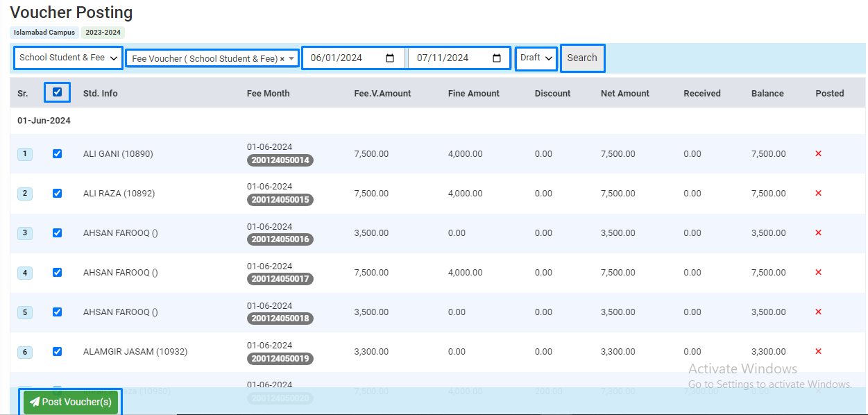Click the Net Amount column header
The image size is (868, 415).
624,94
